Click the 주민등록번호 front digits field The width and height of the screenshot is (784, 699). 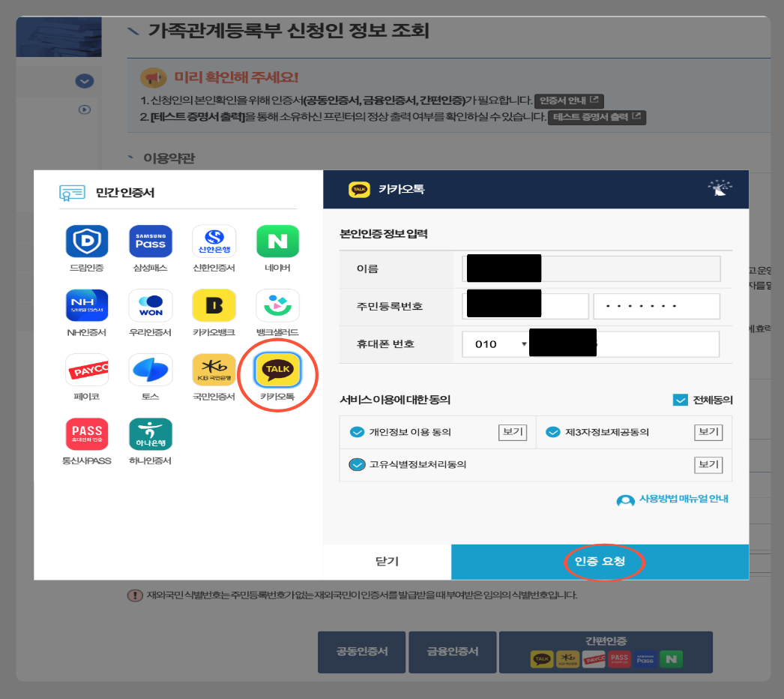click(x=525, y=306)
